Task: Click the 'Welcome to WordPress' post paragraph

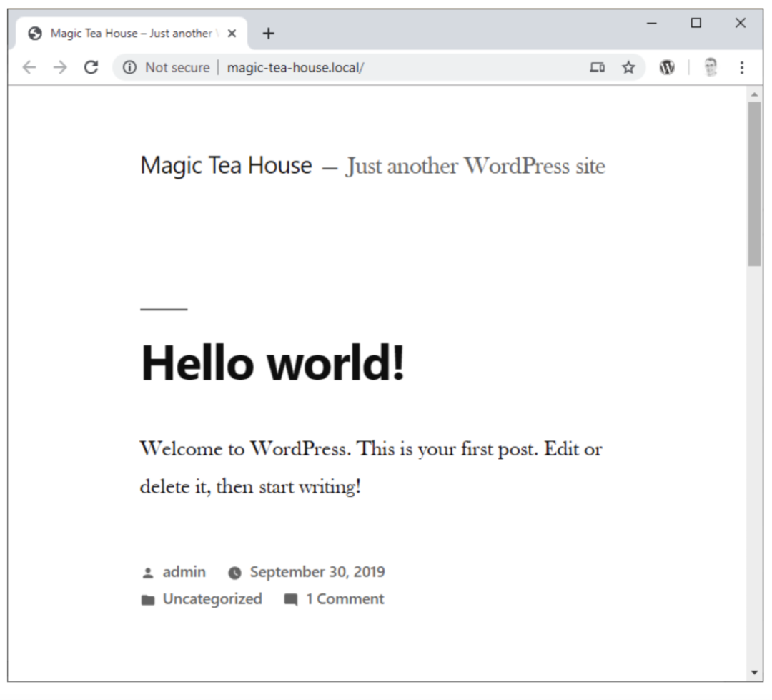Action: coord(371,468)
